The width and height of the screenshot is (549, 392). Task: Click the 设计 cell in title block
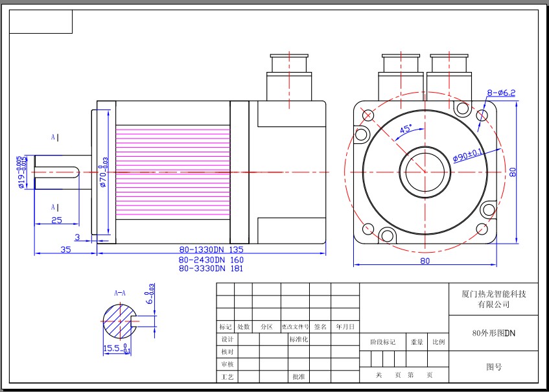coord(227,340)
